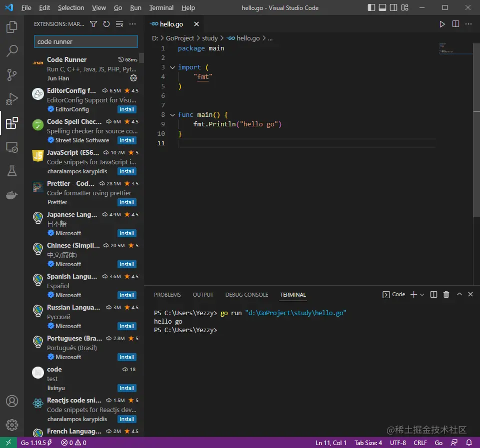Open extensions view more actions menu
480x448 pixels.
click(x=132, y=24)
